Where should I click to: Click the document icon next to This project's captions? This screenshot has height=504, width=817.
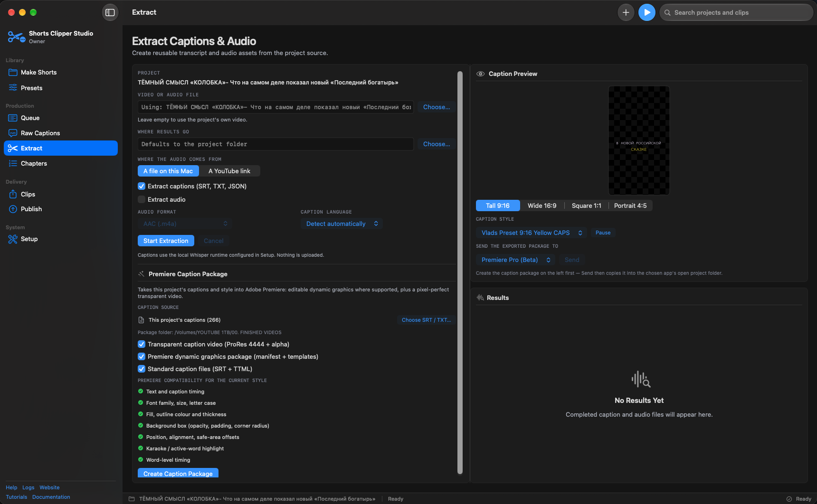[141, 320]
